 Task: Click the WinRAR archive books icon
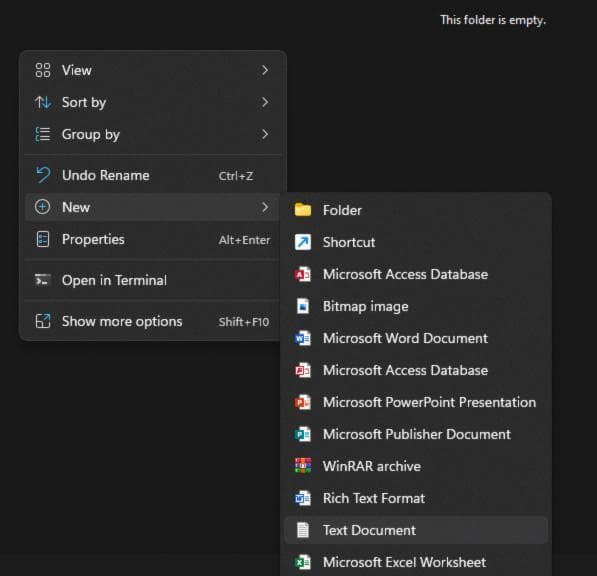pos(303,466)
